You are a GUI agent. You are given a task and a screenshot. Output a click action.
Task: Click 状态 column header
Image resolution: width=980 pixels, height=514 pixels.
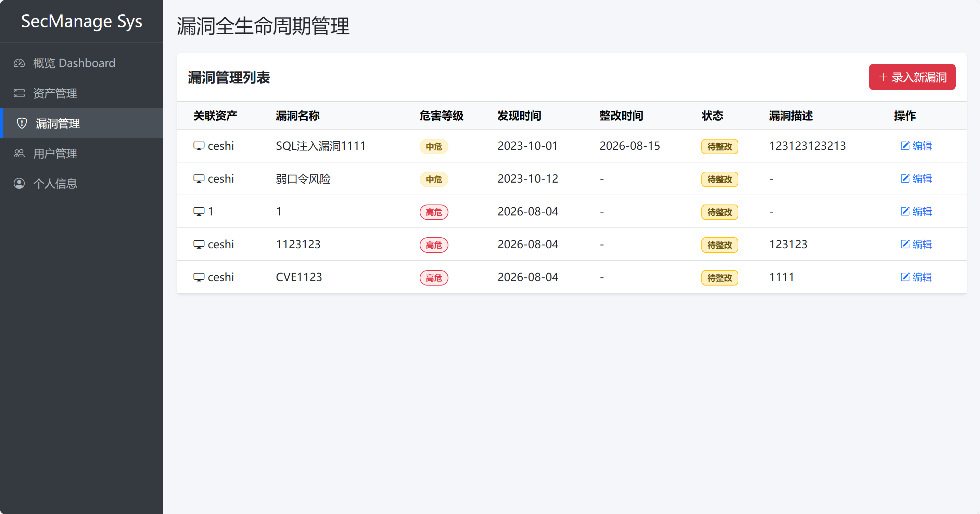click(x=712, y=116)
